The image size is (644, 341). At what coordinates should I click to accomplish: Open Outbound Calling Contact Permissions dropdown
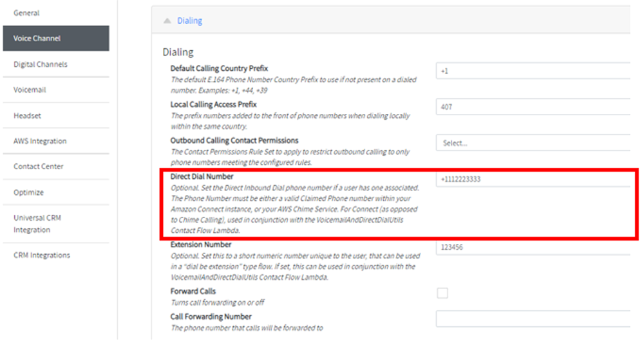[533, 143]
